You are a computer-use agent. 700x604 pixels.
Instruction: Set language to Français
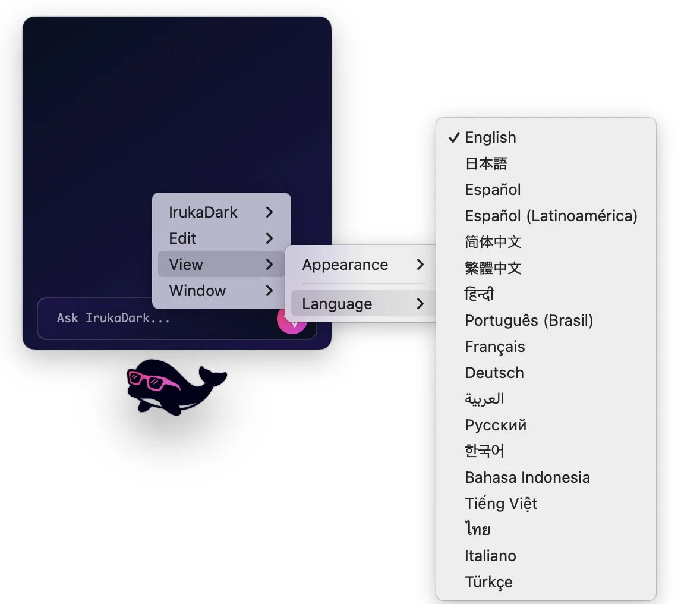(494, 347)
